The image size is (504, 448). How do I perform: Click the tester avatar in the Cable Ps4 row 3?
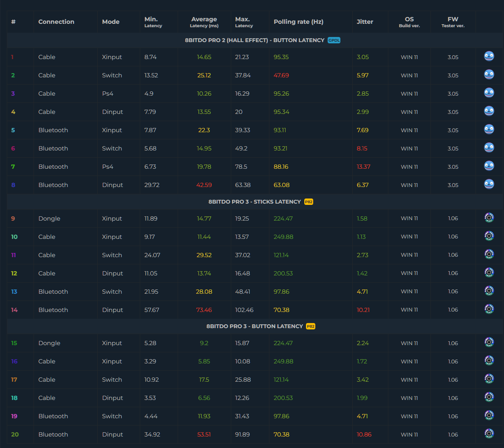(x=489, y=93)
